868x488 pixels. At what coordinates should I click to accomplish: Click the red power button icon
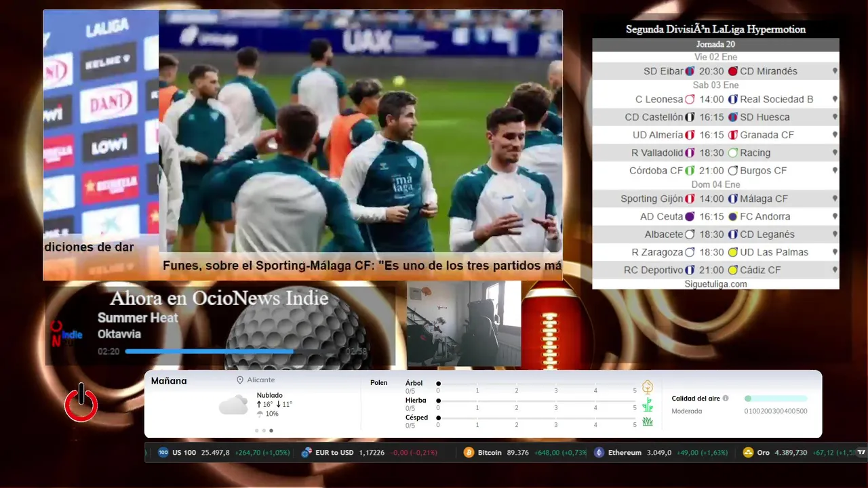pos(81,403)
